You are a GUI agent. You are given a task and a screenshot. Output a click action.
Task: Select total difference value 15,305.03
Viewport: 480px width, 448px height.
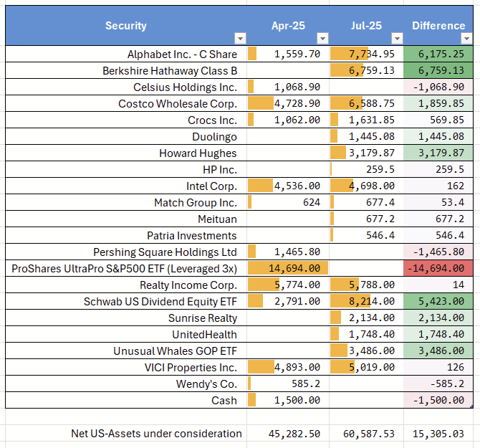[x=438, y=433]
